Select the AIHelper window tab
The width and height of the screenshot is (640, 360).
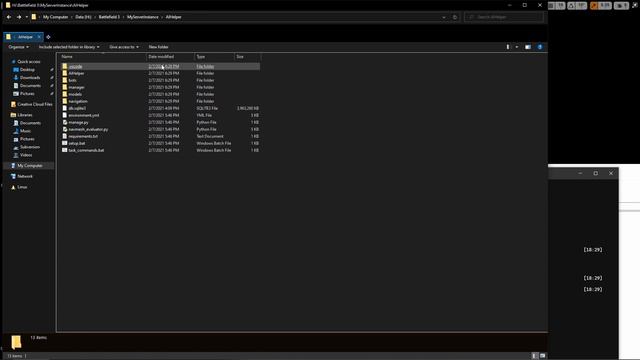pyautogui.click(x=22, y=37)
